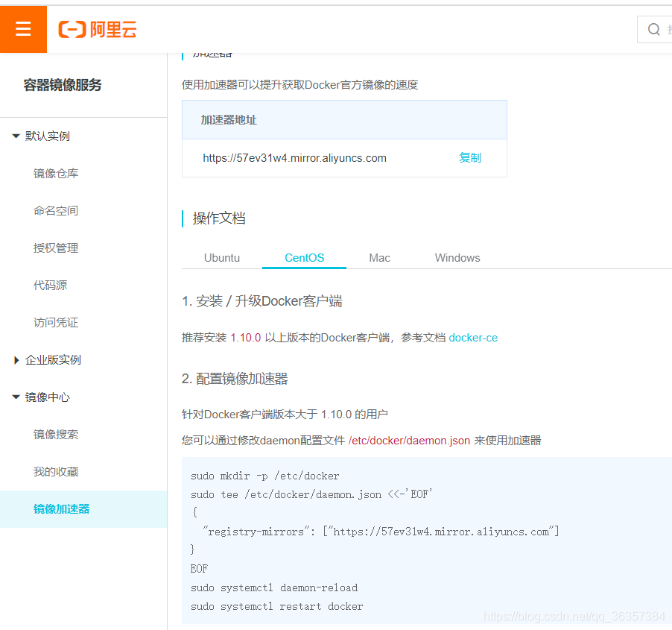Select 访问凭证 in the sidebar
Viewport: 672px width, 630px height.
[x=55, y=322]
